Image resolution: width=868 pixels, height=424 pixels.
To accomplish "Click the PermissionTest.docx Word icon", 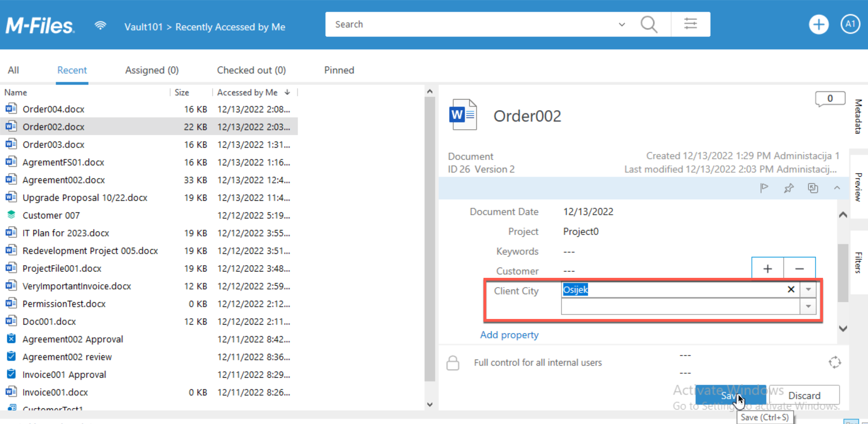I will [11, 303].
